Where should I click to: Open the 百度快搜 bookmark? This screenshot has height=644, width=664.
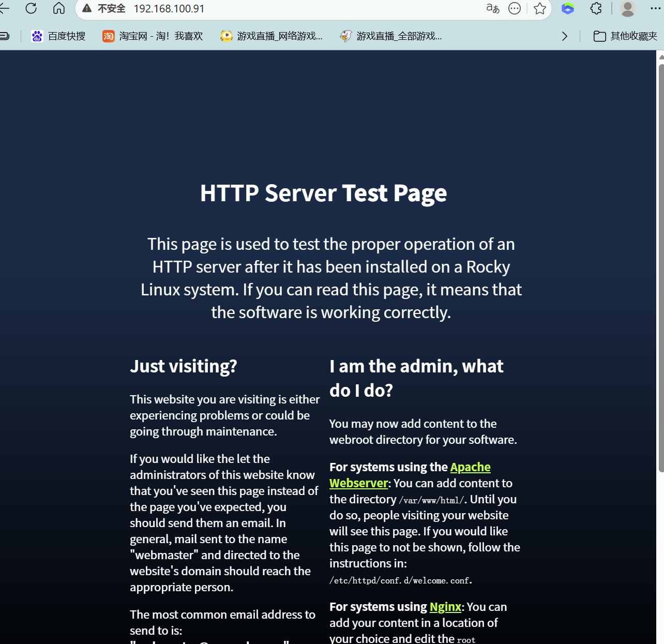point(58,36)
